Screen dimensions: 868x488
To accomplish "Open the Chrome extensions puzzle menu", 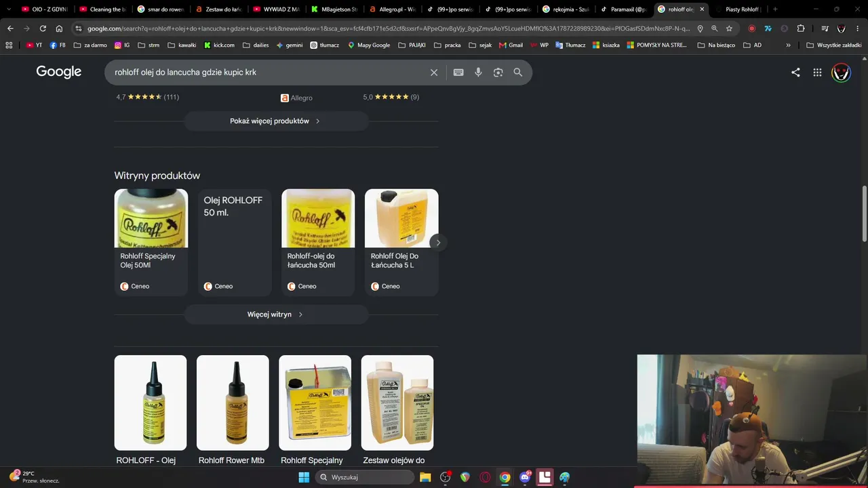I will [x=801, y=28].
